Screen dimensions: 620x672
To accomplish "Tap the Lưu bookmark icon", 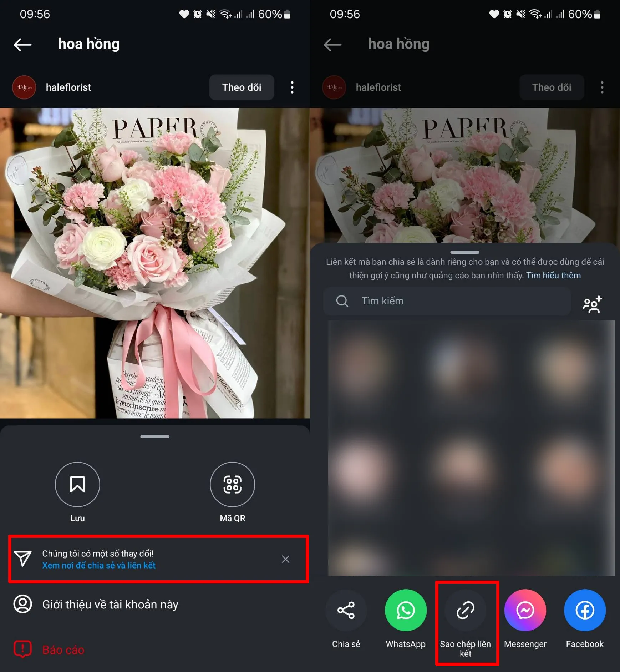I will coord(77,484).
